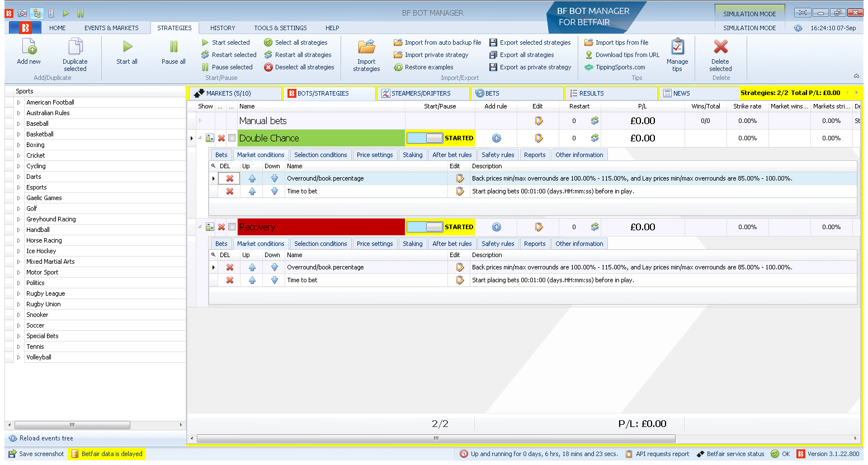
Task: Collapse the Double Chance strategy row
Action: click(200, 138)
